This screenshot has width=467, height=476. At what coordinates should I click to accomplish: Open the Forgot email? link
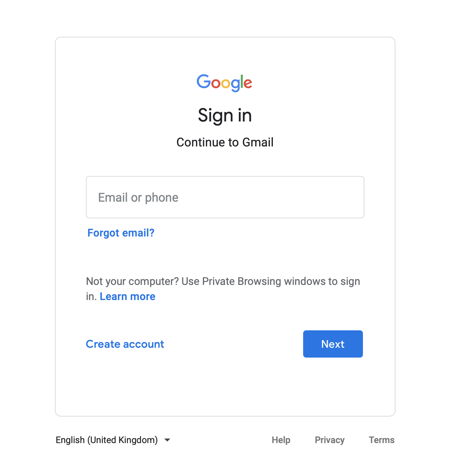pyautogui.click(x=121, y=233)
